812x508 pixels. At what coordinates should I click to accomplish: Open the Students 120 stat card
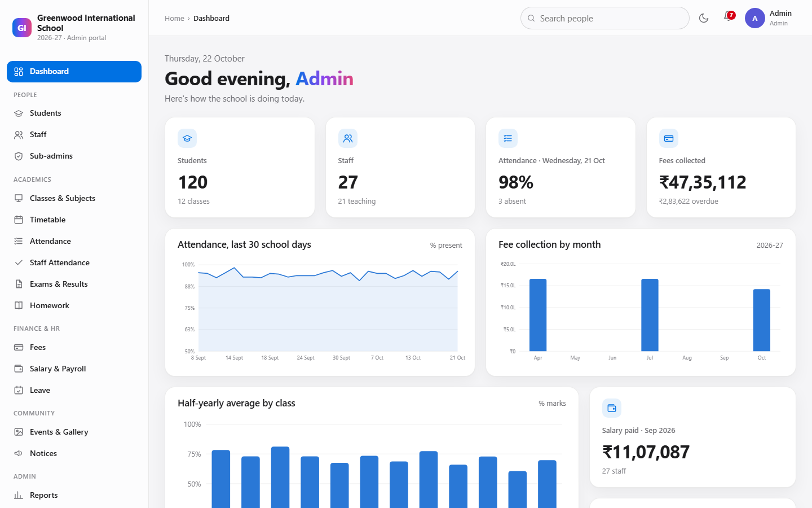(240, 168)
